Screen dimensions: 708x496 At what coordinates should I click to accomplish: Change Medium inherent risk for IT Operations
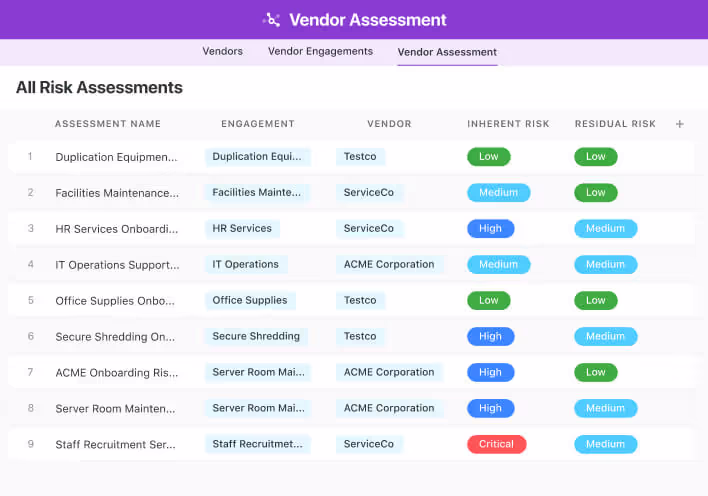tap(498, 264)
